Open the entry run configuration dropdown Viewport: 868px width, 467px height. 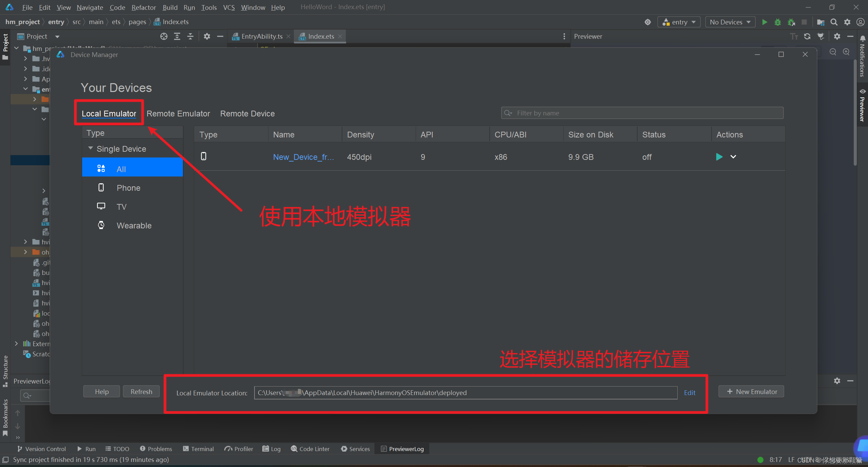(x=679, y=22)
